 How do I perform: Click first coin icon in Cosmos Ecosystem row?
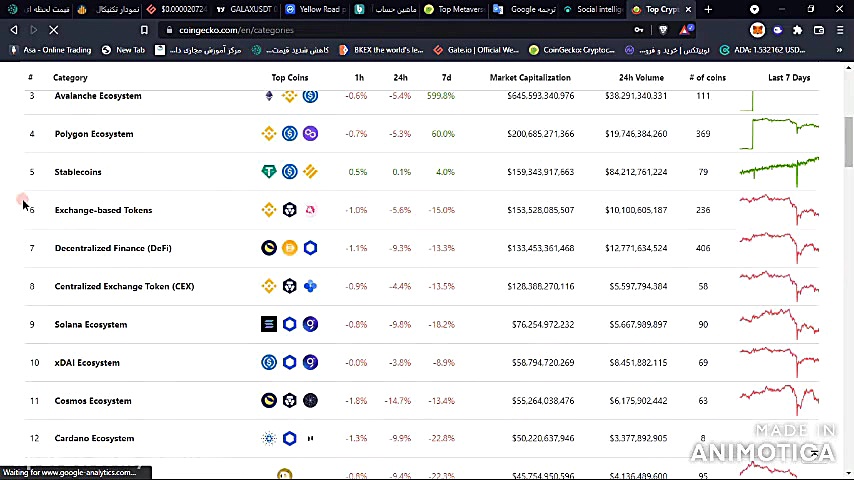tap(269, 400)
